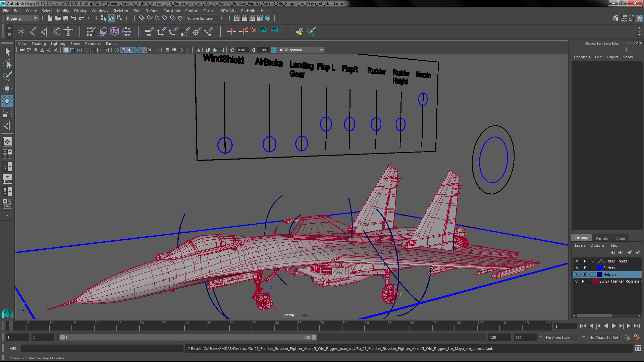Toggle visibility of Sliders layer
The image size is (644, 362).
click(x=577, y=267)
